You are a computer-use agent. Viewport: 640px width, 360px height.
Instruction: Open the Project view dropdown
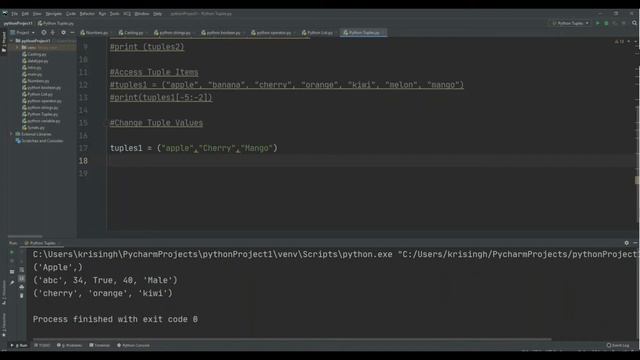23,33
